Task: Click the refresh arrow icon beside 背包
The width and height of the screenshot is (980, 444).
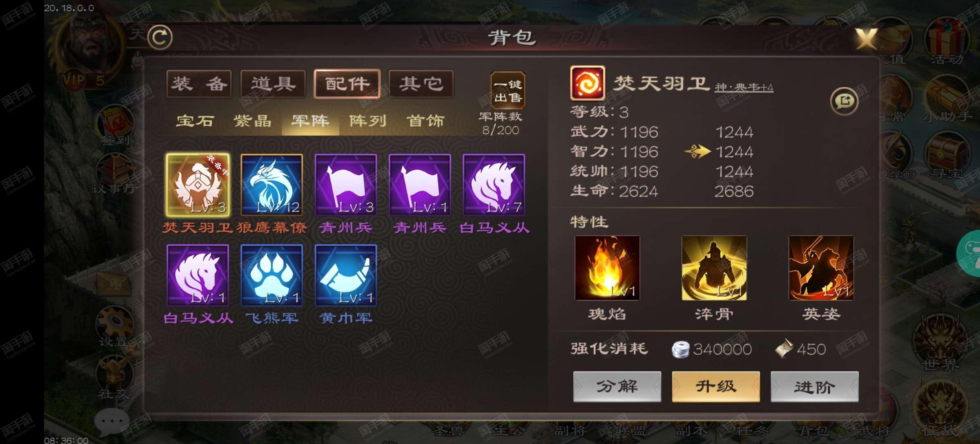Action: tap(160, 38)
